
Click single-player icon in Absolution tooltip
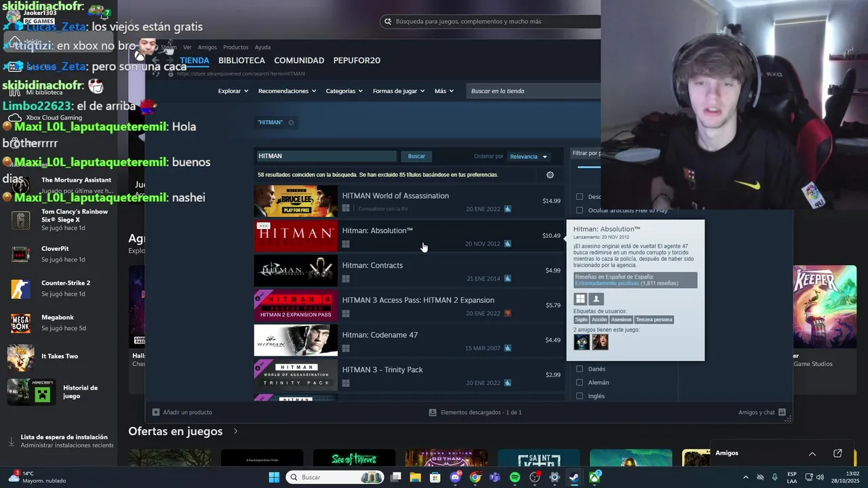pos(597,299)
